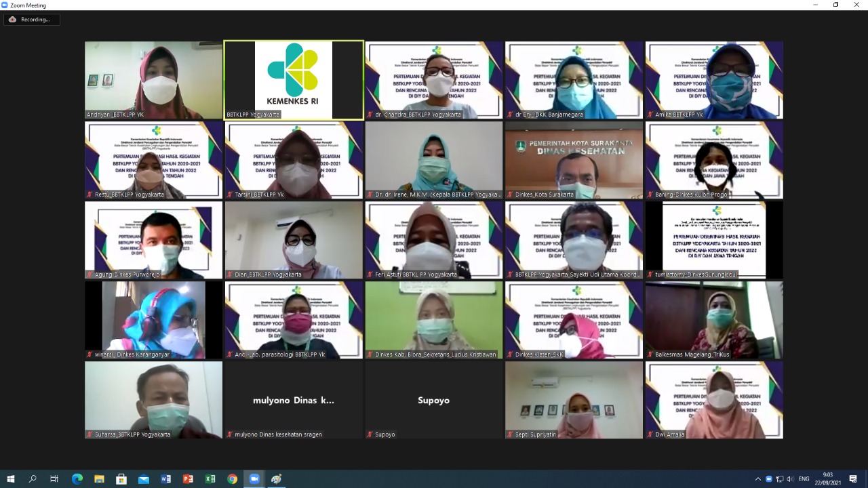
Task: Click the Recording indicator badge
Action: point(32,20)
